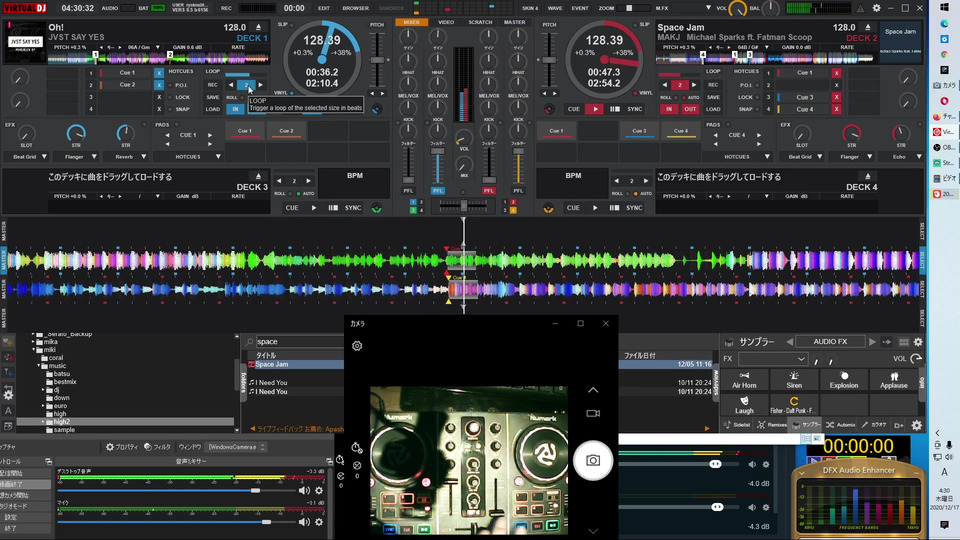Click loop OUT on Deck 2
The width and height of the screenshot is (960, 540).
[x=690, y=109]
